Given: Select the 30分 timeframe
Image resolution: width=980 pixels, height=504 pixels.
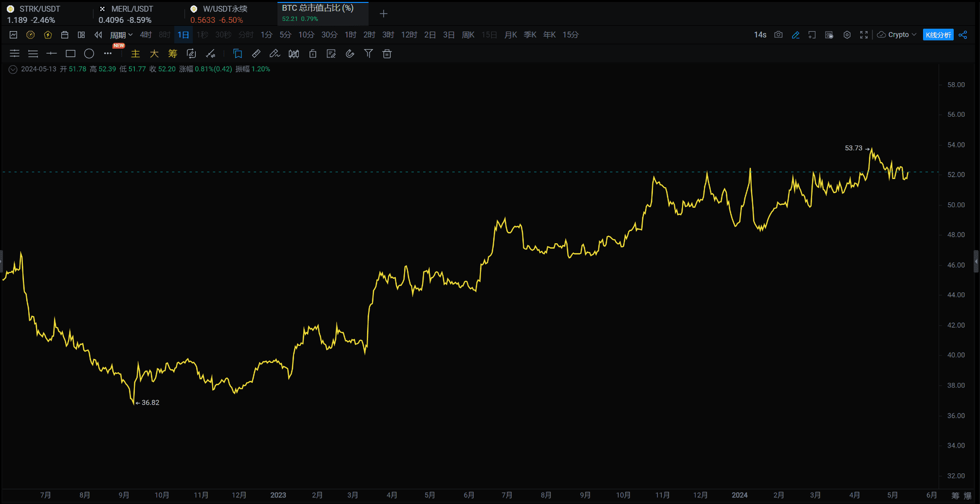Looking at the screenshot, I should 329,35.
